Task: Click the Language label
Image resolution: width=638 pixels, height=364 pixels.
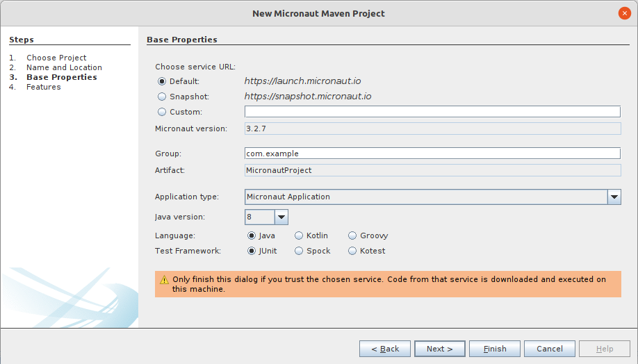Action: coord(175,236)
